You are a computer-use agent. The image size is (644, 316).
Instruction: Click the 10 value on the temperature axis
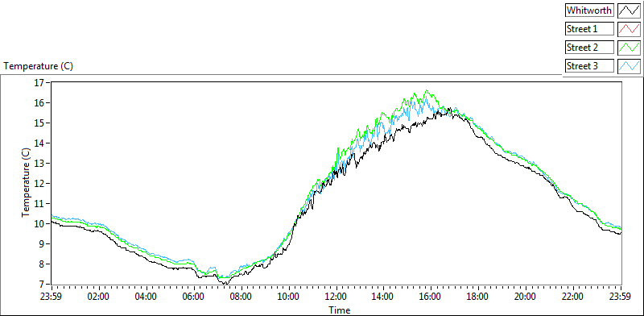pyautogui.click(x=39, y=224)
